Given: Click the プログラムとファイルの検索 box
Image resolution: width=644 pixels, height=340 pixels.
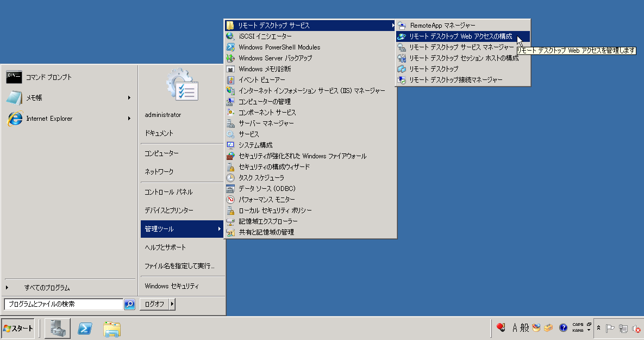Looking at the screenshot, I should pos(64,304).
